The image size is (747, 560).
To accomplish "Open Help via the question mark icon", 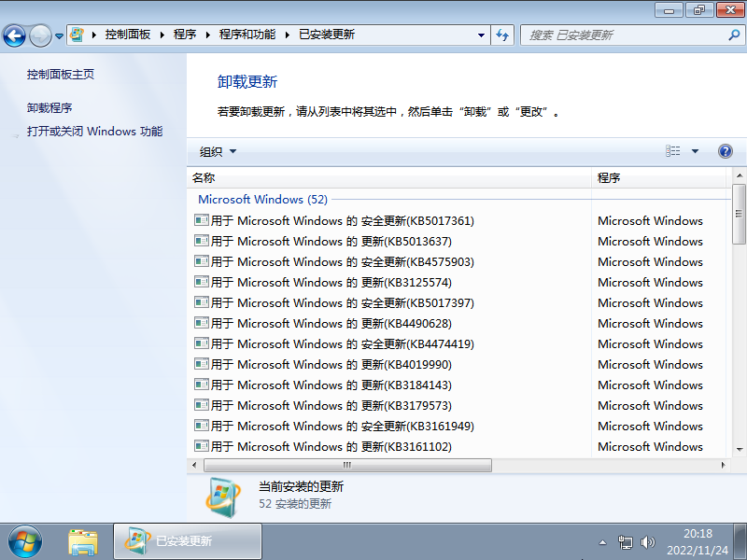I will (x=726, y=150).
